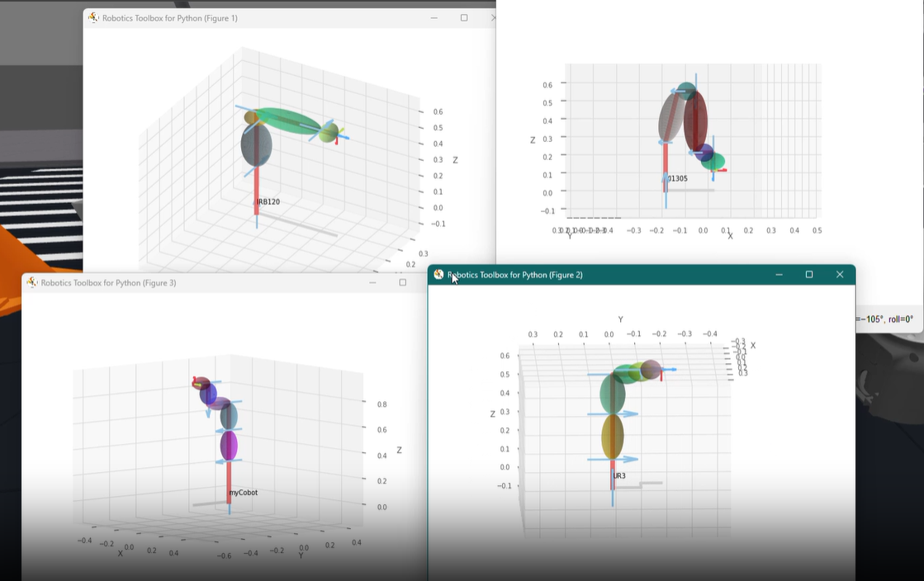Click the X axis label in Figure 2
This screenshot has width=924, height=581.
752,345
